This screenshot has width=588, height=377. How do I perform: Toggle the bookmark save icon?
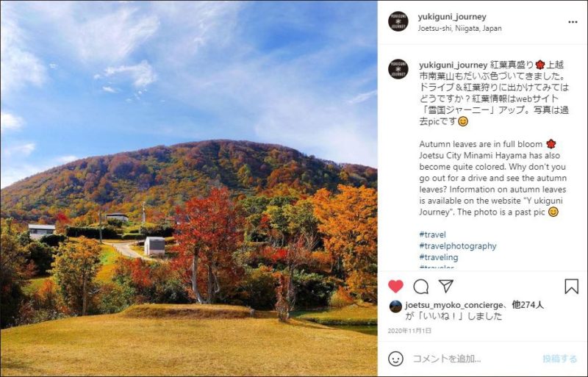click(572, 286)
